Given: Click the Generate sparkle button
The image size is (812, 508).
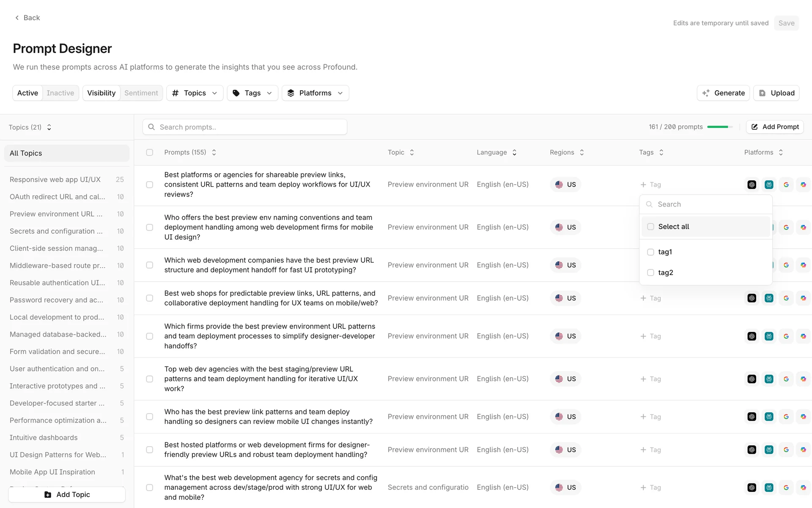Looking at the screenshot, I should (723, 93).
